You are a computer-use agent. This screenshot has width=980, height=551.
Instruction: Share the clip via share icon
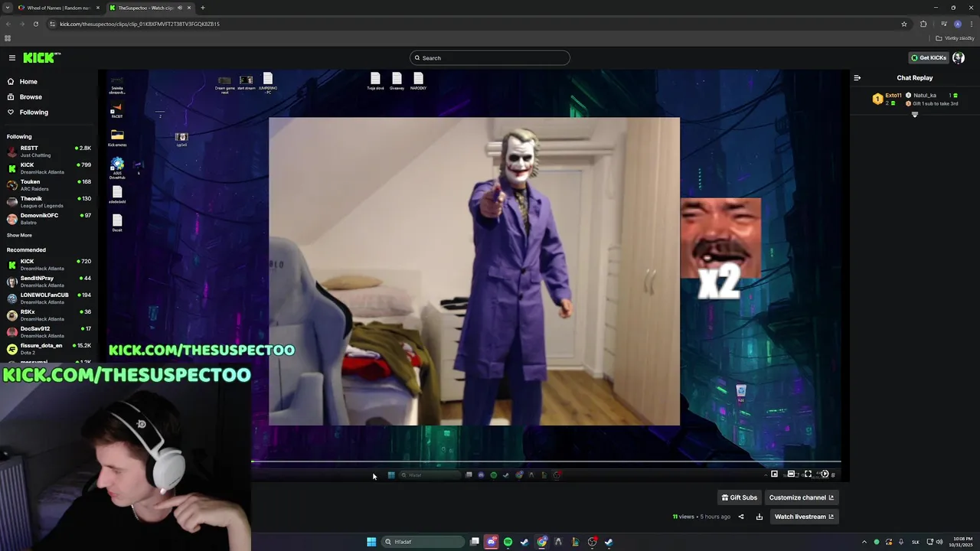click(x=740, y=517)
